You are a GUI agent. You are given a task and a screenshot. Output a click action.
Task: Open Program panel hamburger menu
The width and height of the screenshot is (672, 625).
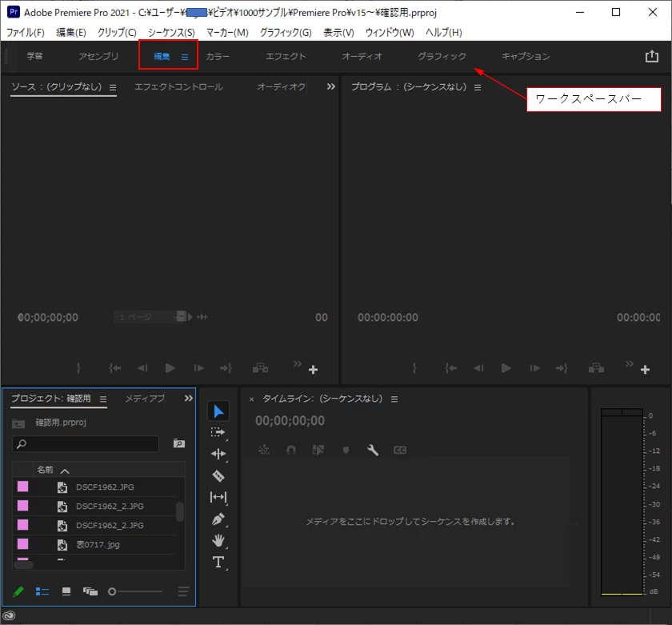[478, 87]
